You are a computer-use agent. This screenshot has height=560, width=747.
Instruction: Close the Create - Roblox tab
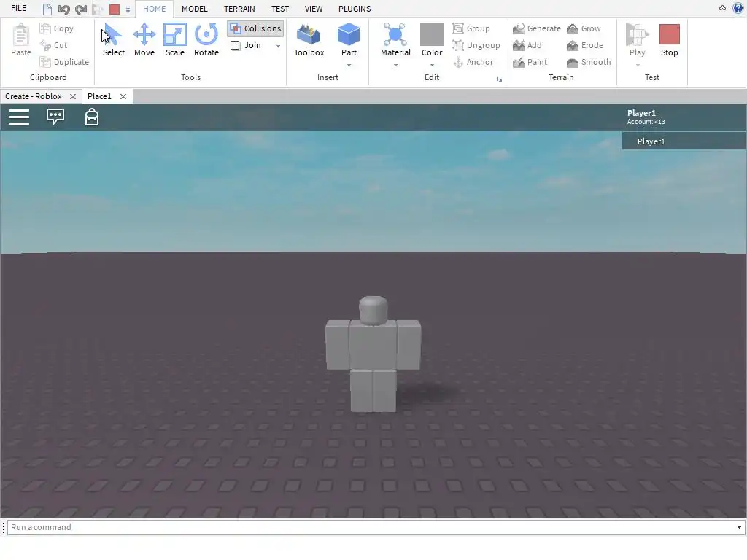tap(73, 97)
